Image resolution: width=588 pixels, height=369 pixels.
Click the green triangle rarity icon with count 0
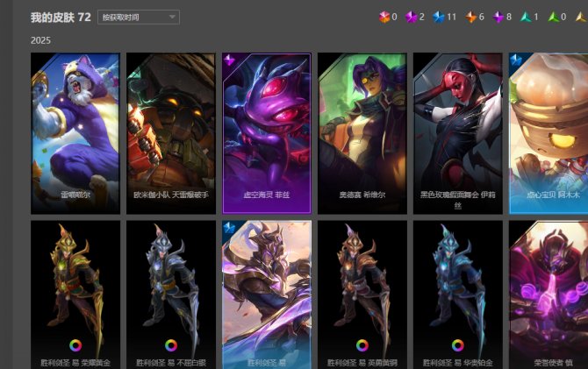tap(553, 17)
